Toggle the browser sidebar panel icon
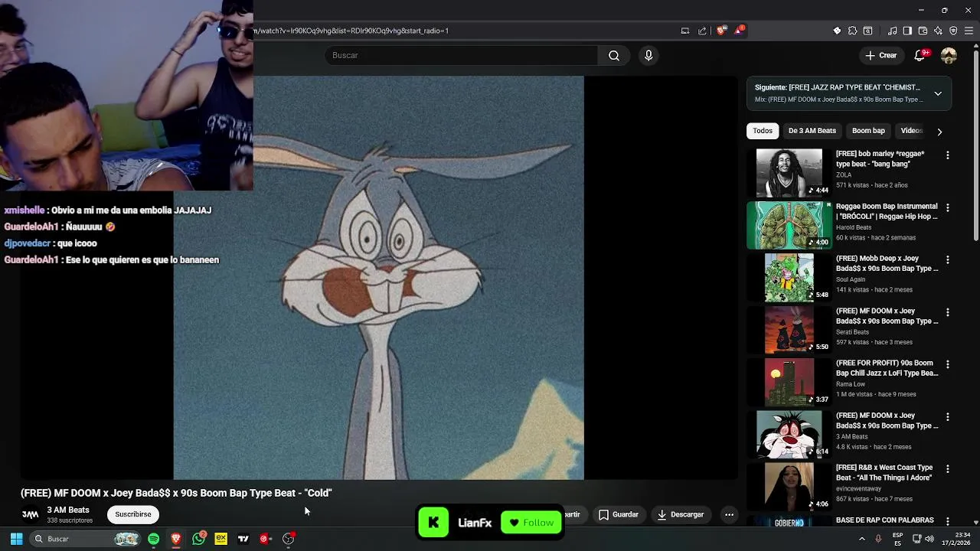The height and width of the screenshot is (551, 980). pyautogui.click(x=907, y=31)
